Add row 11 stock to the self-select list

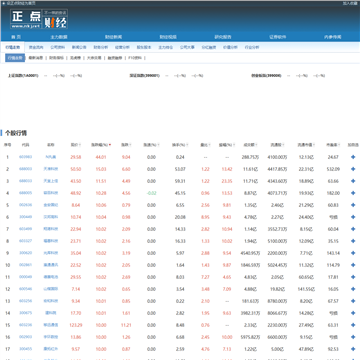(x=353, y=277)
